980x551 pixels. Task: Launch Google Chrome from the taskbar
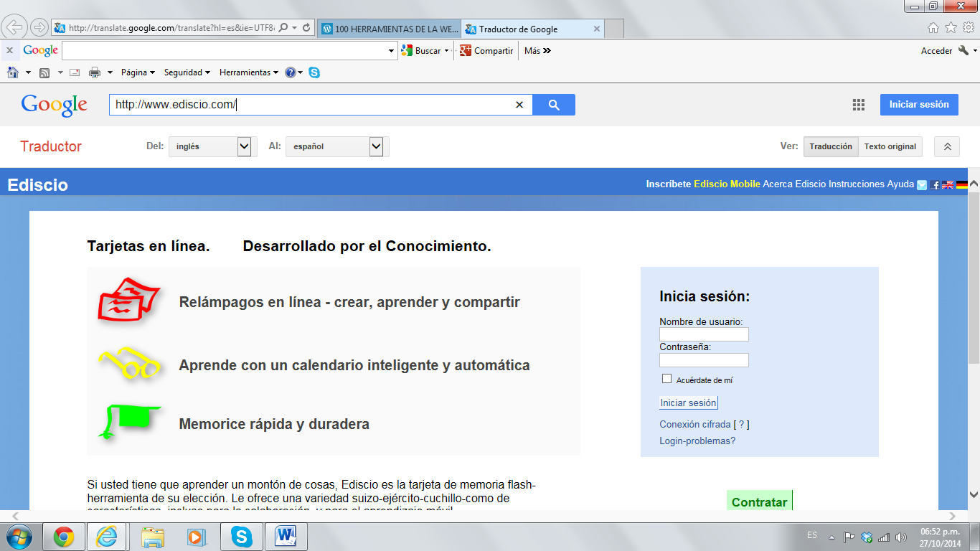pos(64,536)
